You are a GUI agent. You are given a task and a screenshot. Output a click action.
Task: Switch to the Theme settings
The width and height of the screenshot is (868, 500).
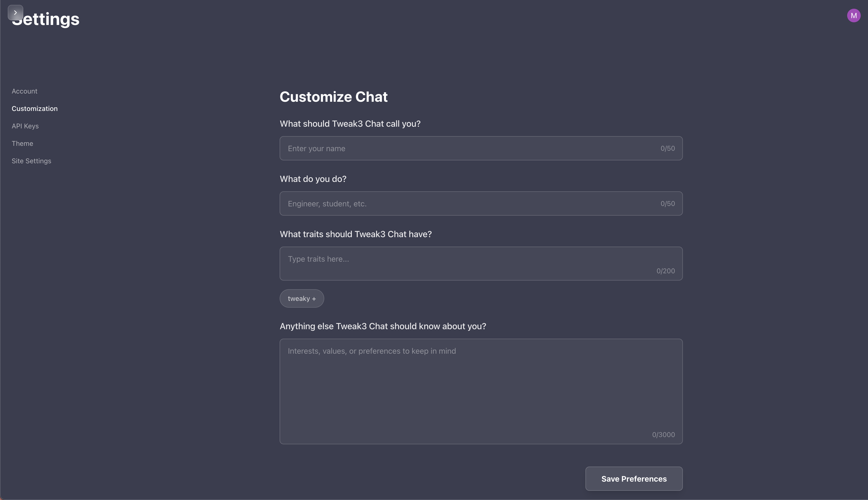tap(22, 144)
